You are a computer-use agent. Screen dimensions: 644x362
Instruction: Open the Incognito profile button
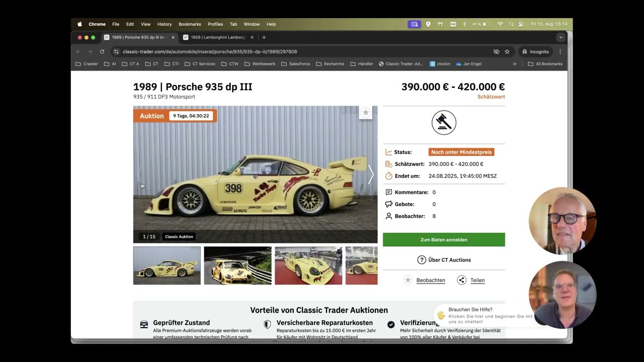(535, 51)
